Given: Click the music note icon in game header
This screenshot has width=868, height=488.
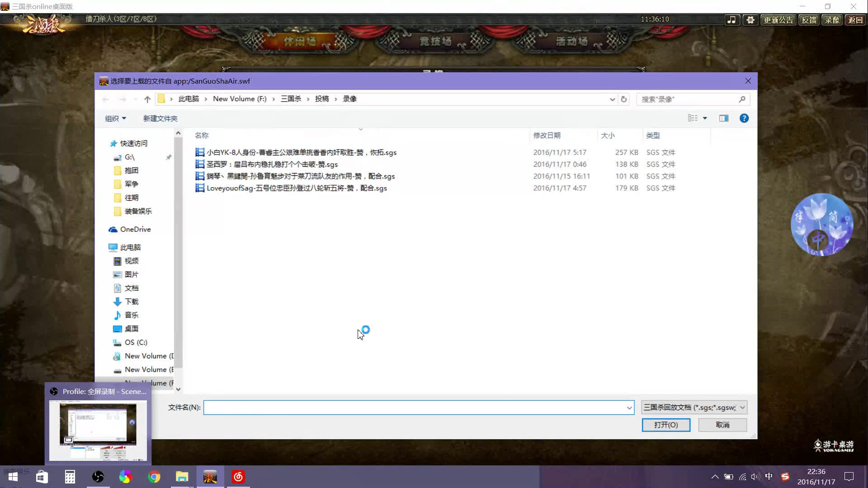Looking at the screenshot, I should (x=731, y=20).
